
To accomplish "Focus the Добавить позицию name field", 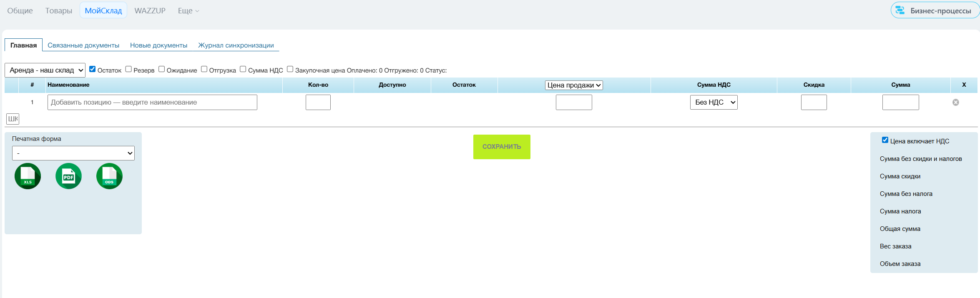I will click(152, 102).
